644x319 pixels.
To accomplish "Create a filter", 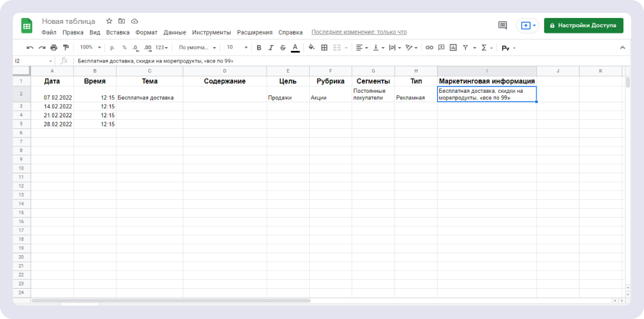I will (x=466, y=48).
